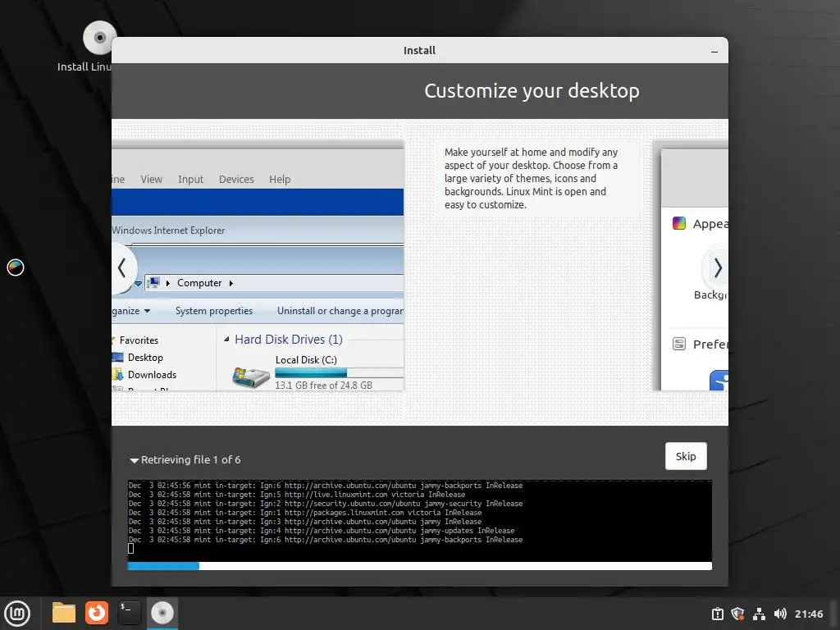Image resolution: width=840 pixels, height=630 pixels.
Task: Click the Local Disk (C:) drive icon
Action: point(251,377)
